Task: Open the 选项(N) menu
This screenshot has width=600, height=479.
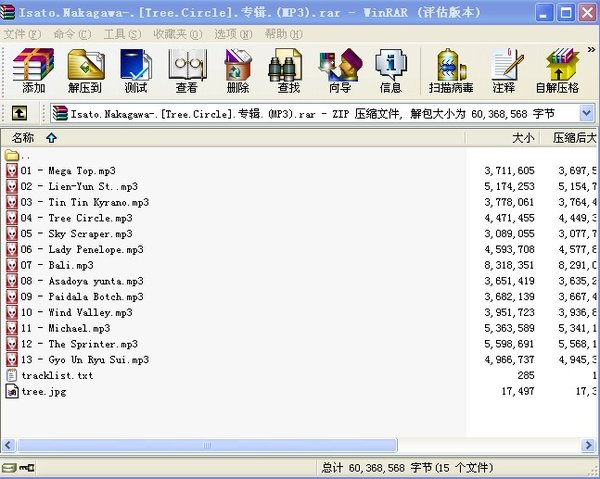Action: coord(233,34)
